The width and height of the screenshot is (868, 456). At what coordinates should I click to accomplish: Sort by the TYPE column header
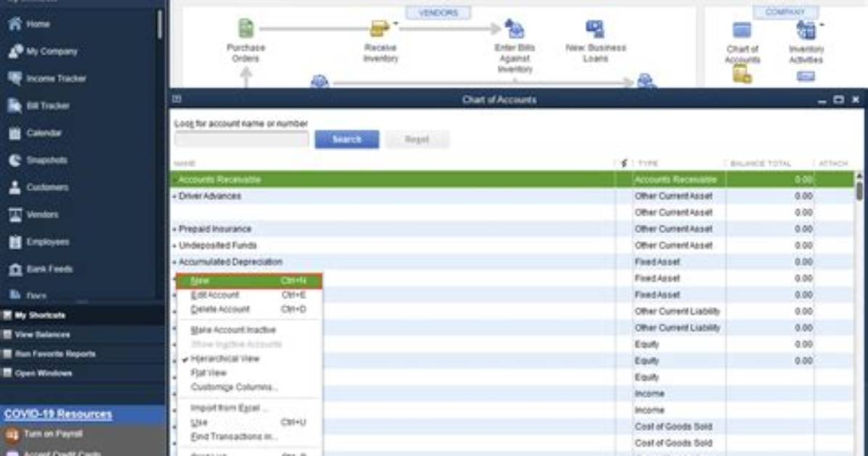click(x=647, y=163)
